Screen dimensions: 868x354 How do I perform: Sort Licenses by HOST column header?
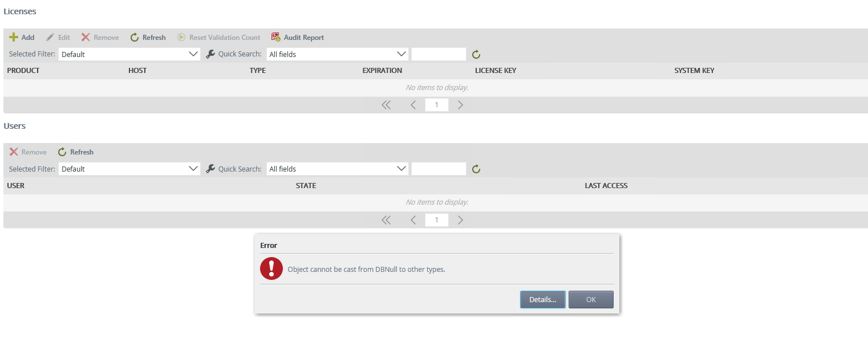coord(137,71)
